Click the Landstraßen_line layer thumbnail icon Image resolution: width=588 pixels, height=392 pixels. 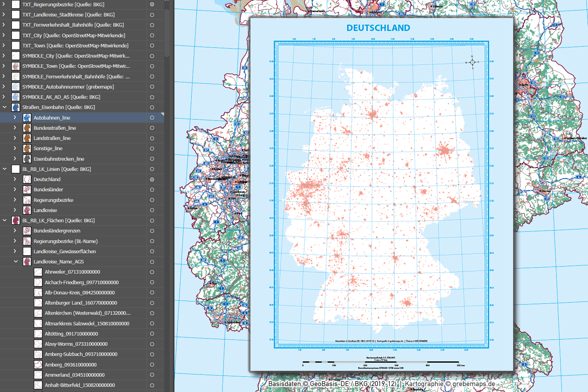[x=27, y=138]
